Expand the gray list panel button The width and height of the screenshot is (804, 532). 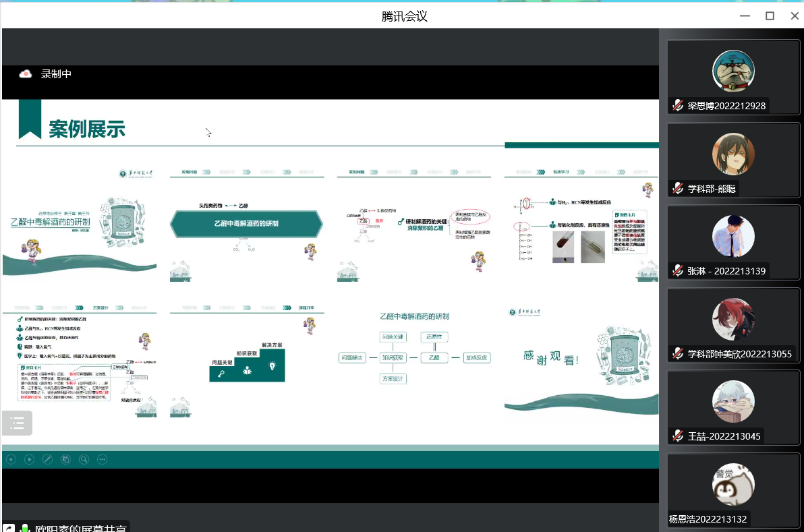coord(17,423)
